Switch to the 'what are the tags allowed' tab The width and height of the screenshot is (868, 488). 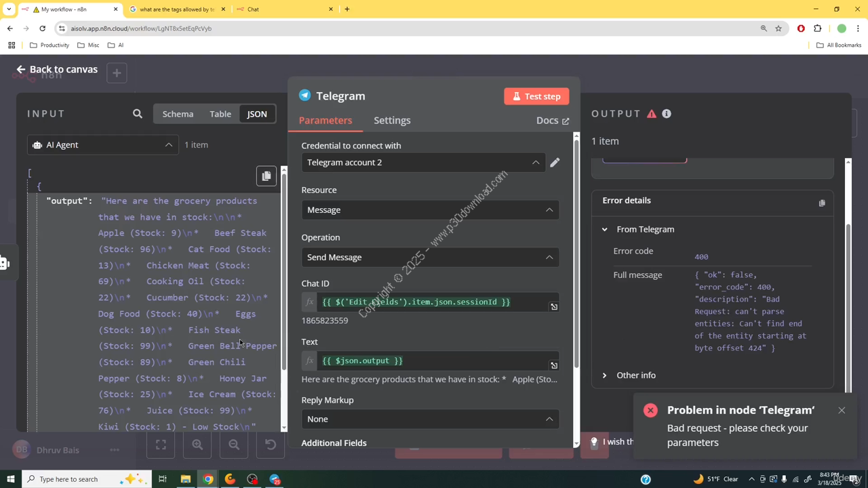(x=176, y=9)
